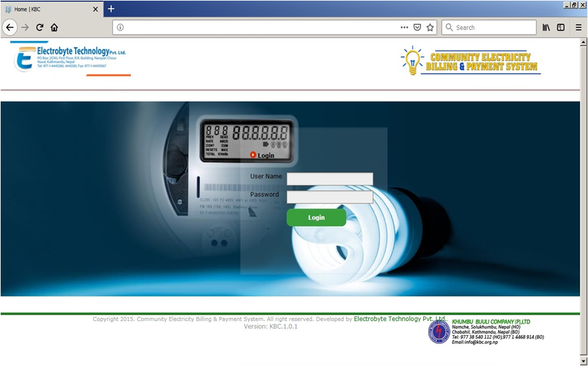Show site information in the address bar
Viewport: 588px width, 366px height.
click(120, 28)
